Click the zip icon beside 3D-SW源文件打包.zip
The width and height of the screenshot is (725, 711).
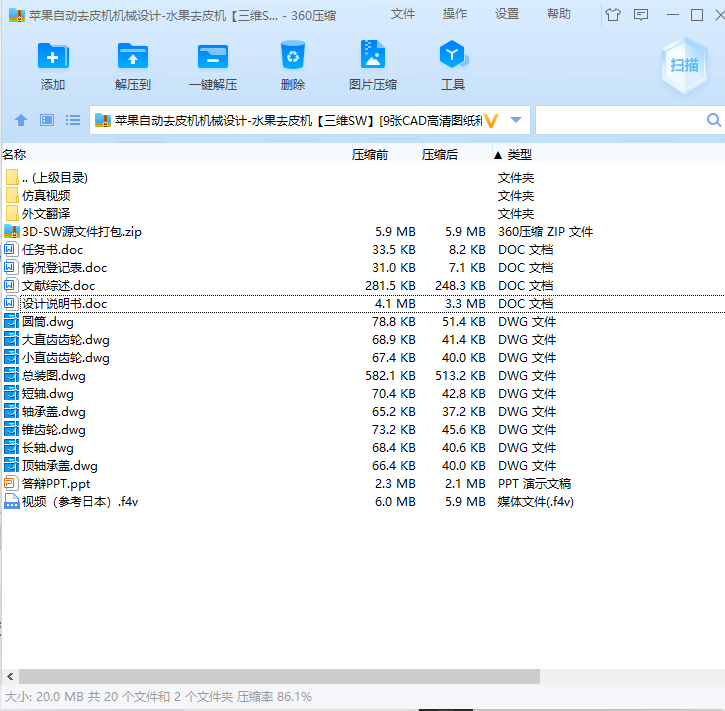tap(12, 232)
